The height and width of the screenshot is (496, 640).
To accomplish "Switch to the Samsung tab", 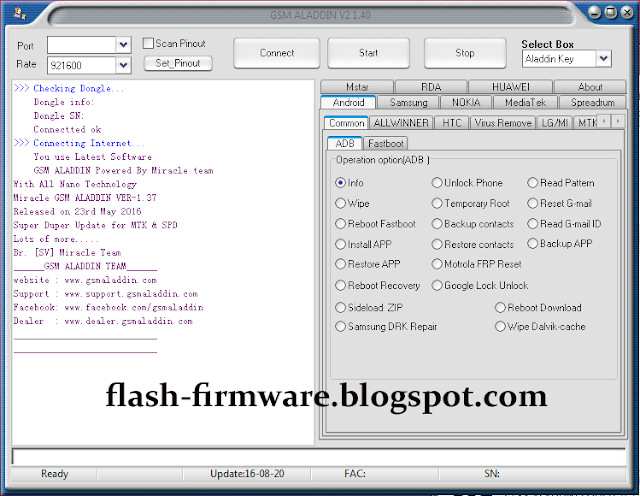I will (408, 102).
